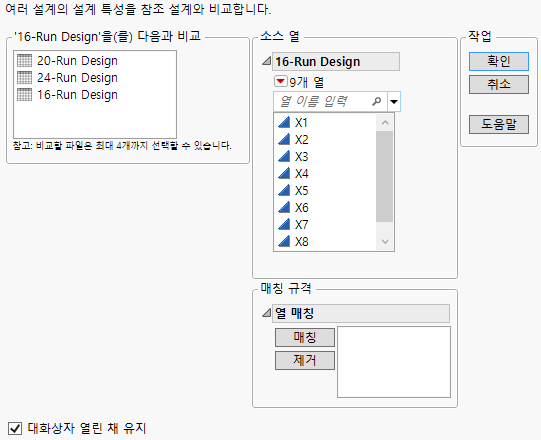Select the 24-Run Design table icon
Image resolution: width=541 pixels, height=440 pixels.
click(x=24, y=78)
